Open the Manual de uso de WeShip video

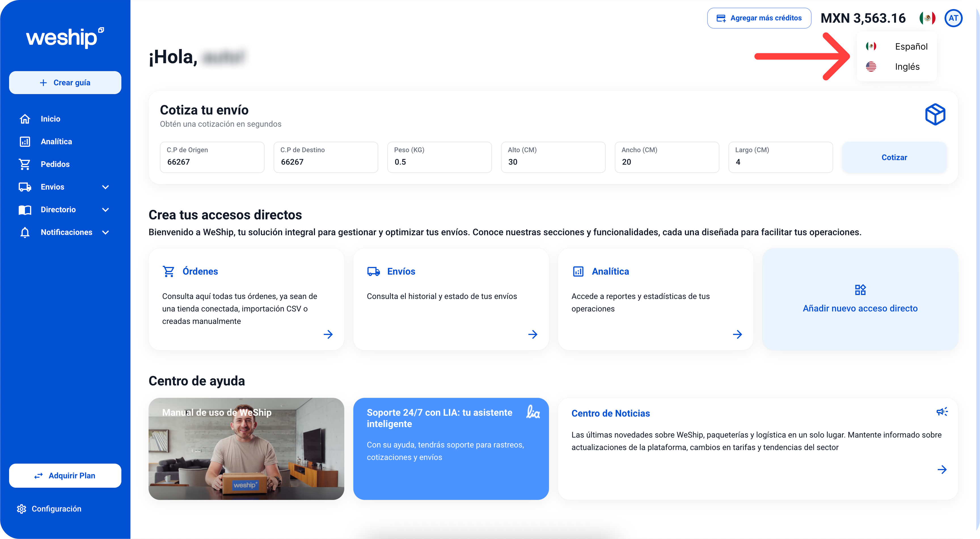pos(246,449)
